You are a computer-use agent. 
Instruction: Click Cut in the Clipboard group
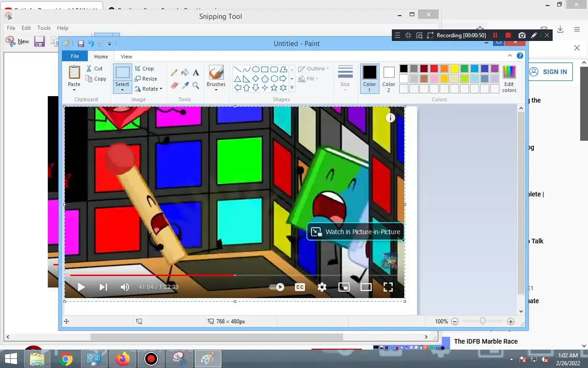coord(95,69)
